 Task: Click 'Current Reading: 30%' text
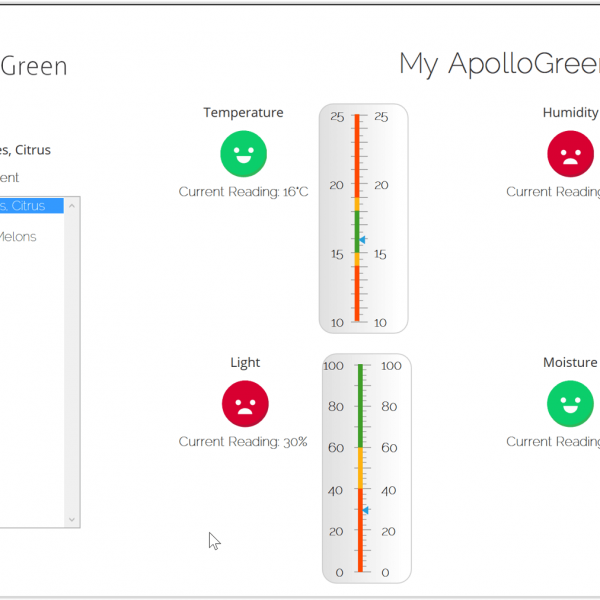(243, 442)
